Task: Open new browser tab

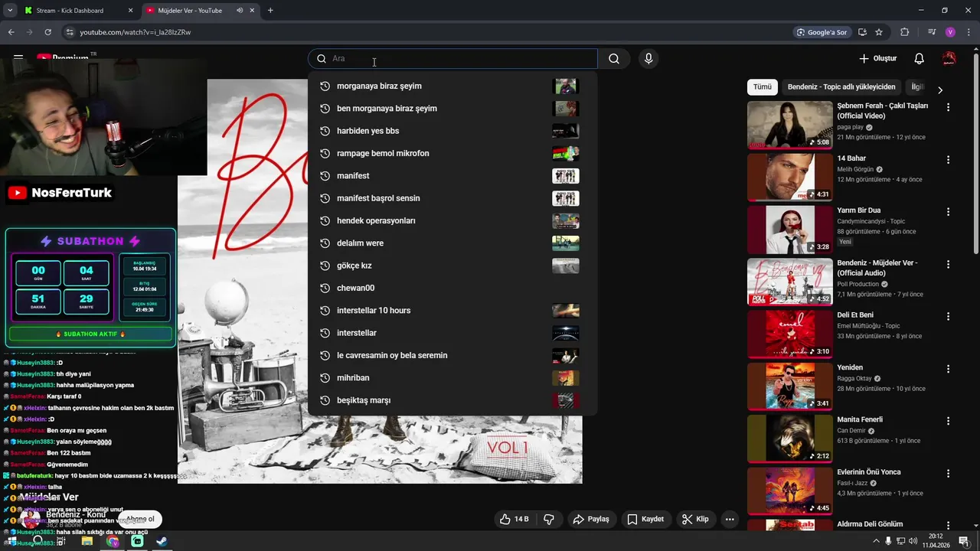Action: (x=270, y=11)
